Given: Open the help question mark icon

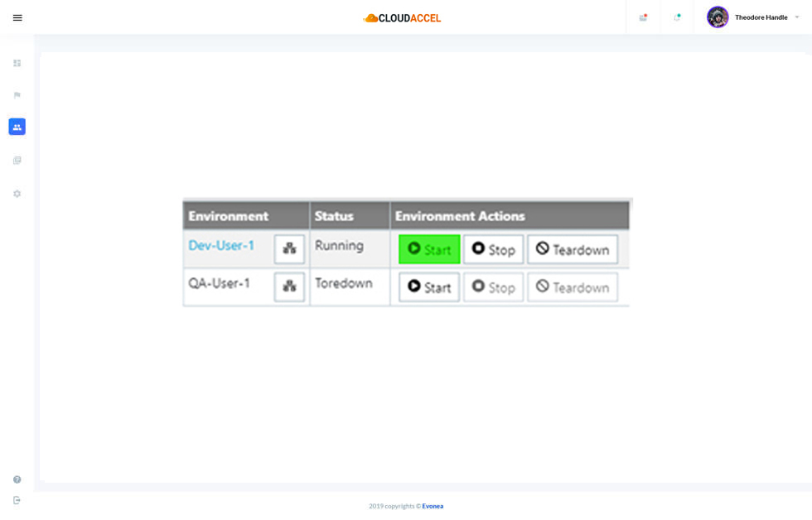Looking at the screenshot, I should [x=17, y=479].
